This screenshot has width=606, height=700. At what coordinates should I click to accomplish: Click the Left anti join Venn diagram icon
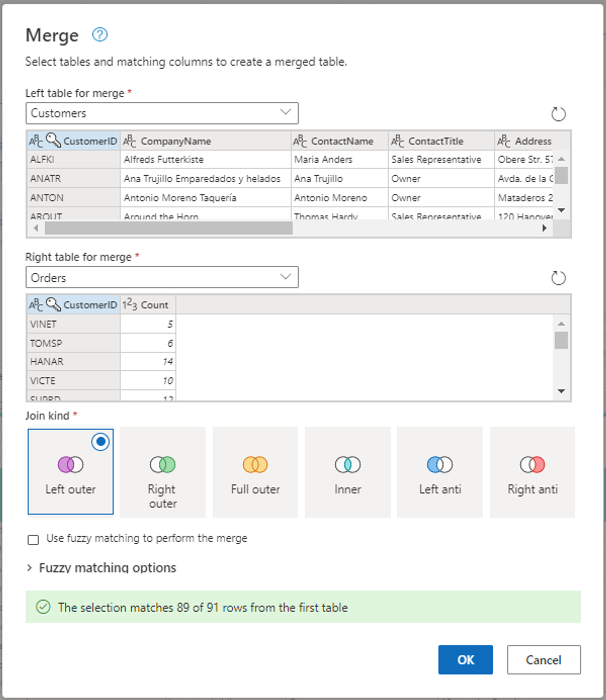[x=440, y=464]
